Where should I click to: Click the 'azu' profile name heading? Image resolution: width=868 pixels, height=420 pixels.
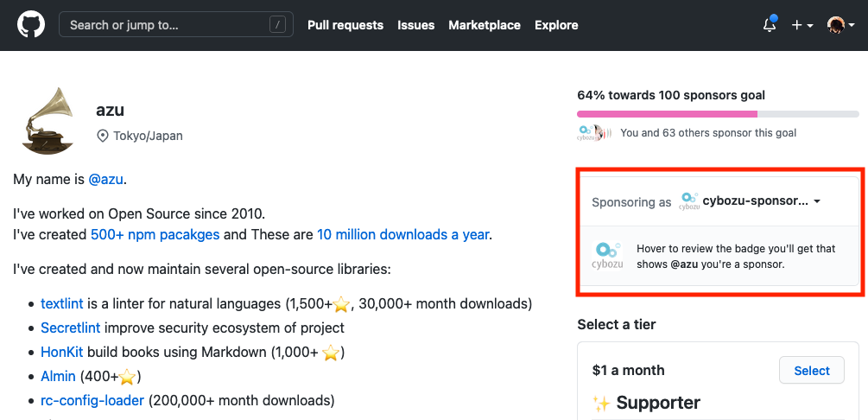point(111,110)
